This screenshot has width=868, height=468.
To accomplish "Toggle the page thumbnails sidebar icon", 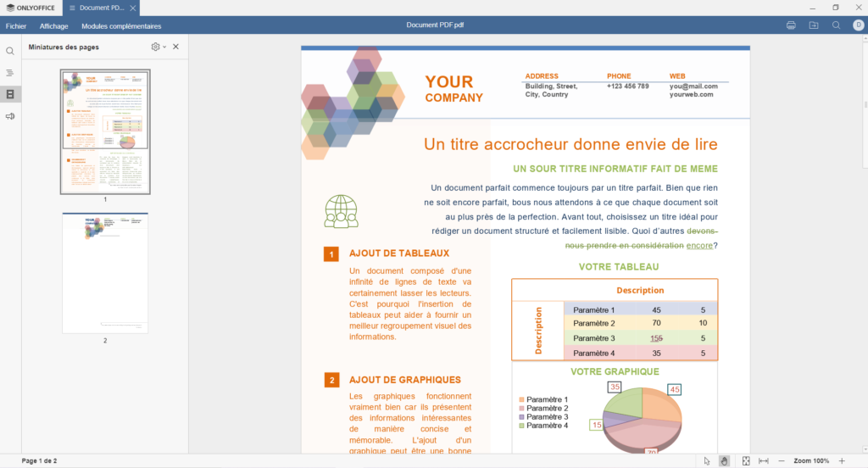I will (x=10, y=94).
